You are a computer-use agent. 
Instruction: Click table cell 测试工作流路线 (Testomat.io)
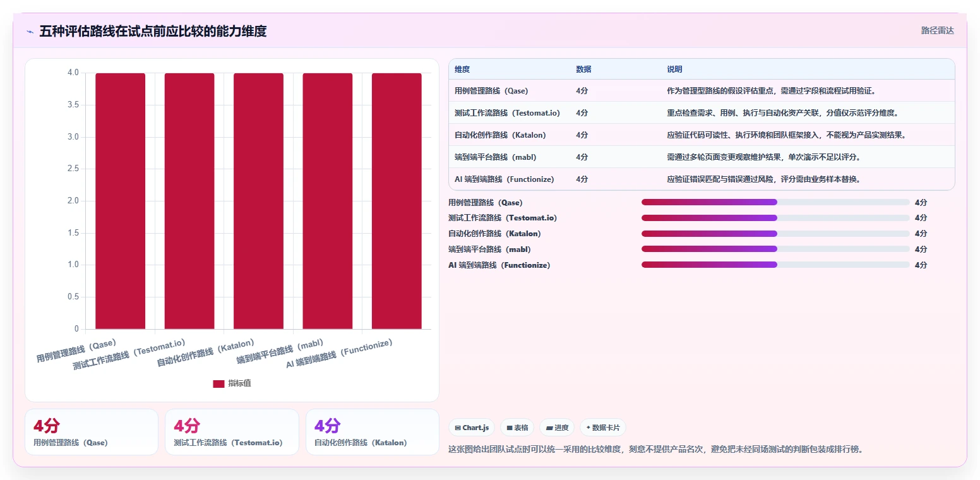507,113
